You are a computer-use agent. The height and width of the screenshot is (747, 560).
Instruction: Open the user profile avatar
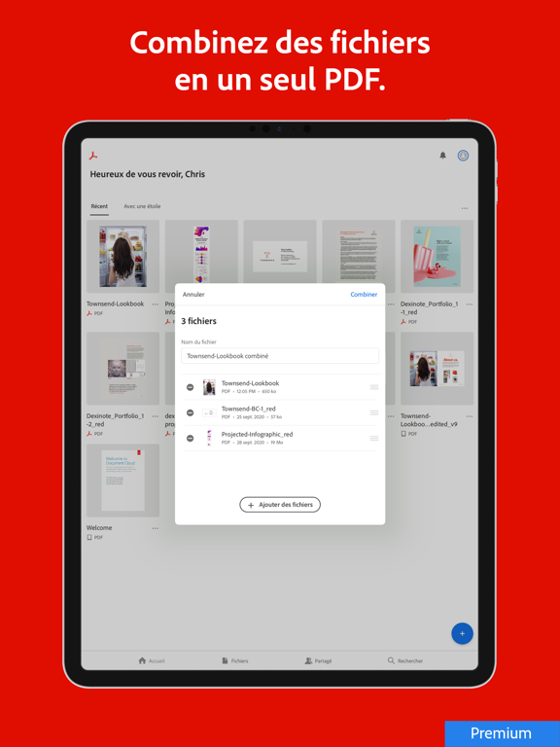point(463,156)
